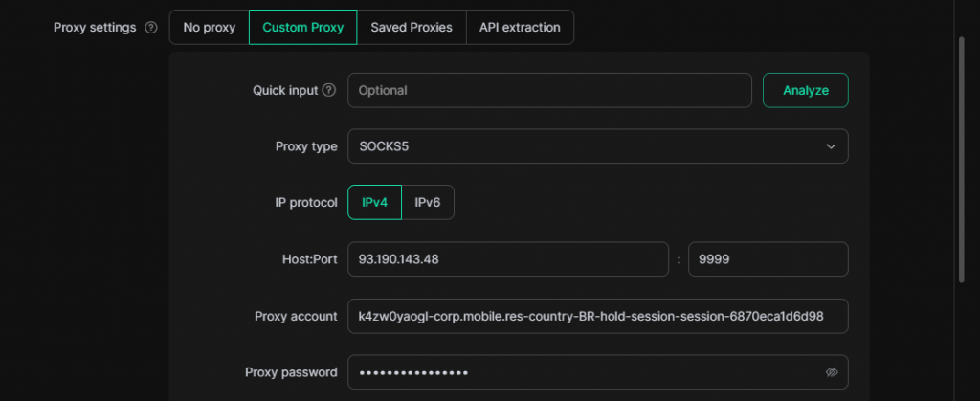Image resolution: width=980 pixels, height=401 pixels.
Task: Click the Port field containing 9999
Action: coord(768,259)
